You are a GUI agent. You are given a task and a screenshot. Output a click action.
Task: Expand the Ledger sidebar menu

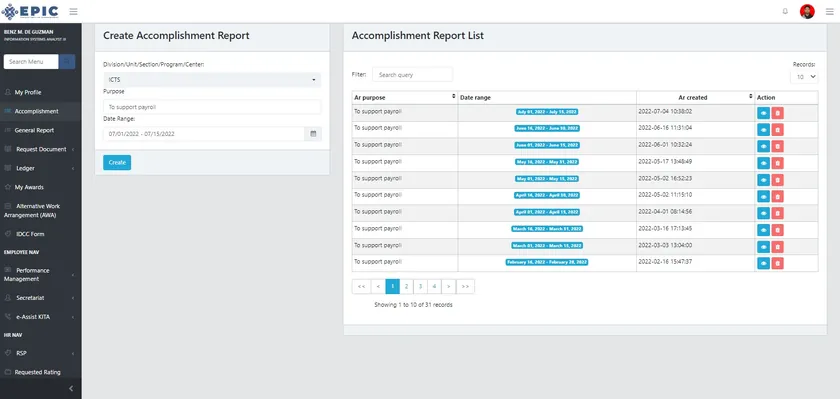(41, 168)
